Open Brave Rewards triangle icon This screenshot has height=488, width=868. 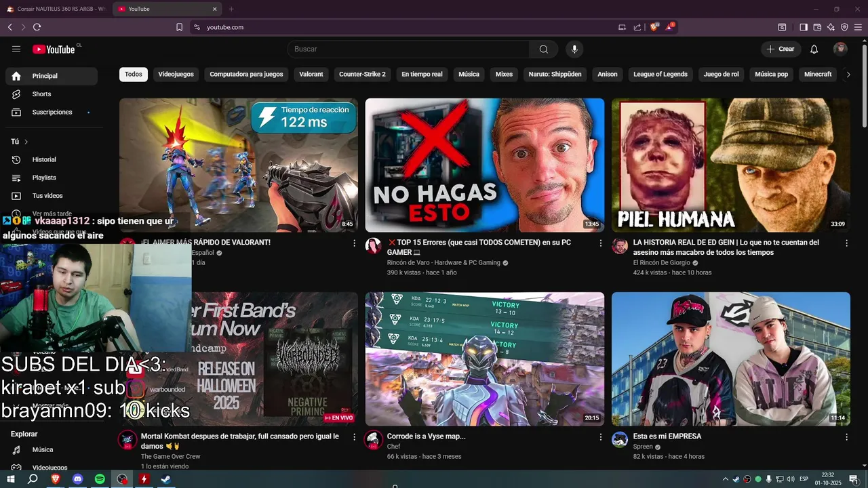[670, 27]
